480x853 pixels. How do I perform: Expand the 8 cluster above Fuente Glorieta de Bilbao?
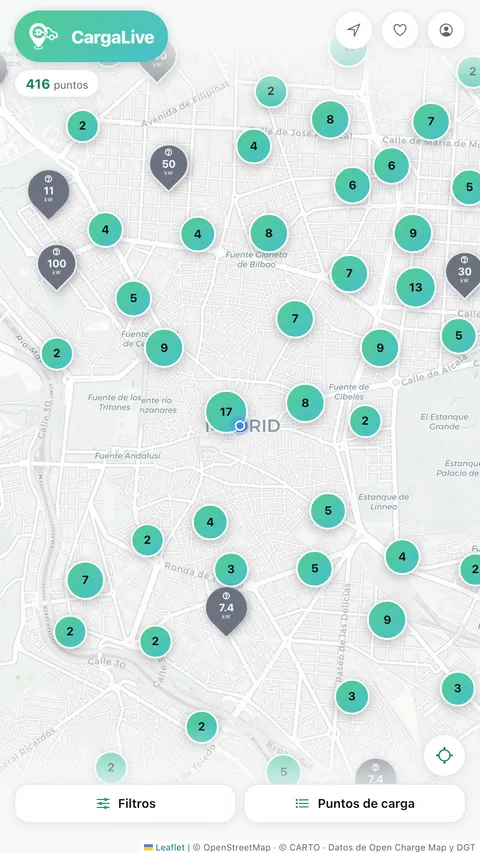[x=268, y=233]
